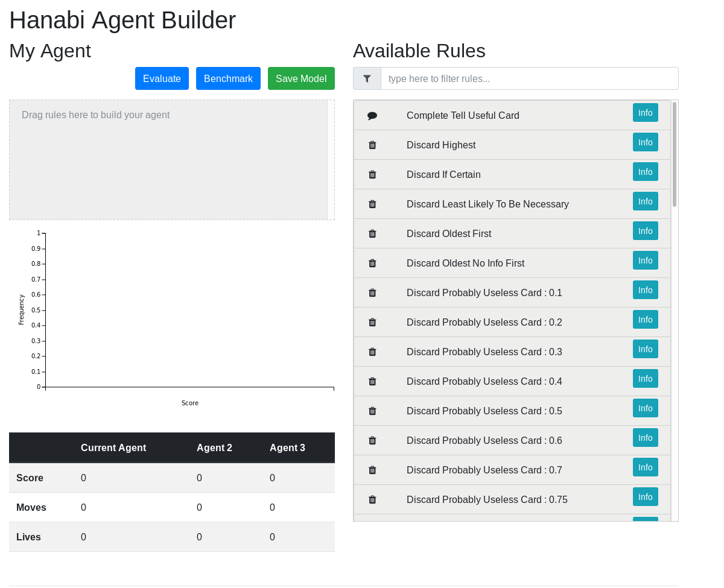Click trash icon for Discard Probably Useless Card : 0.2

click(372, 322)
